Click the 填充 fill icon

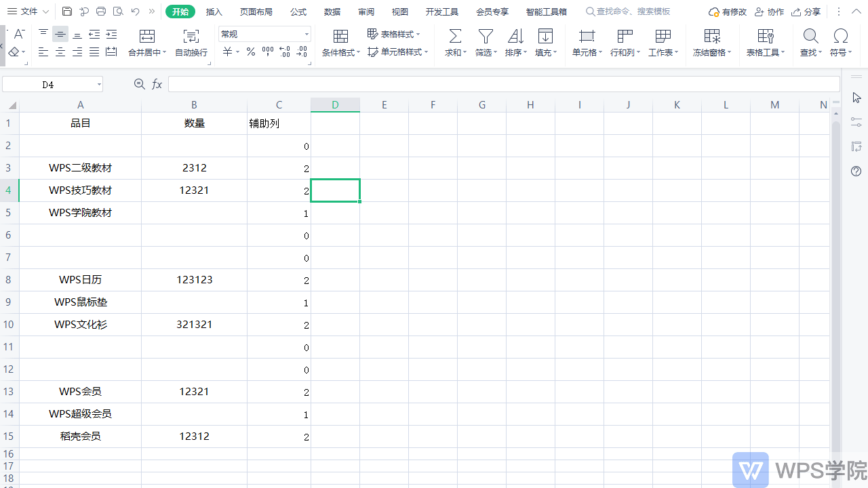pyautogui.click(x=545, y=37)
